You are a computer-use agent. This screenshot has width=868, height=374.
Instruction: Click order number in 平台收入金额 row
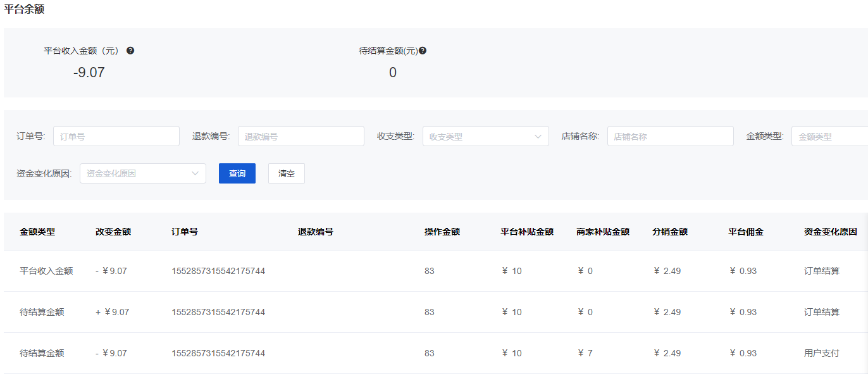218,271
